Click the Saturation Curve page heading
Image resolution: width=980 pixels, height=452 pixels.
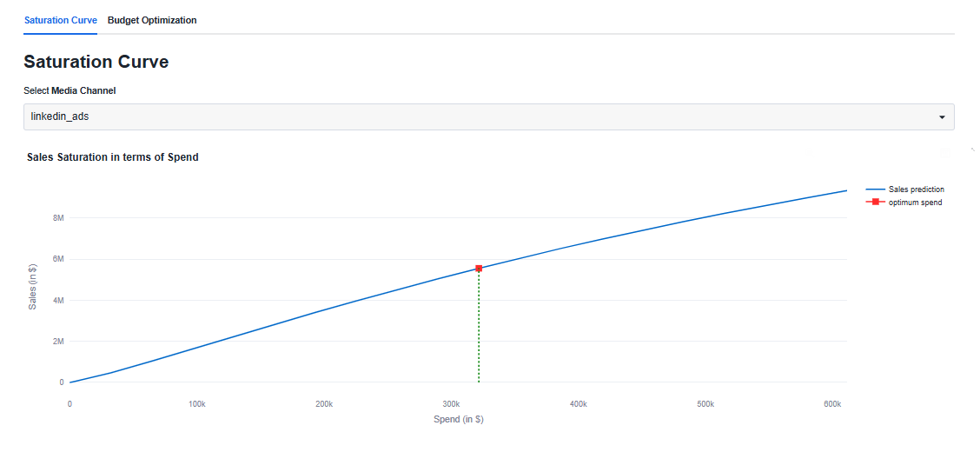[x=96, y=62]
